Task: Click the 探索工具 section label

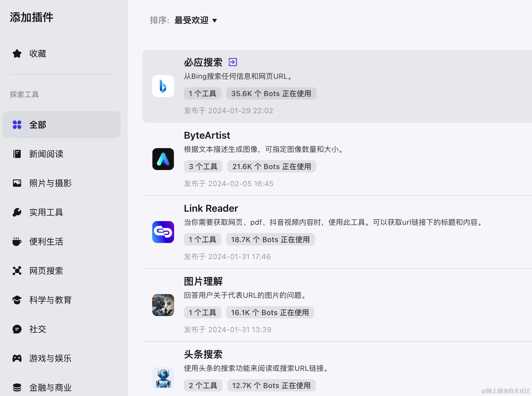Action: click(x=24, y=95)
